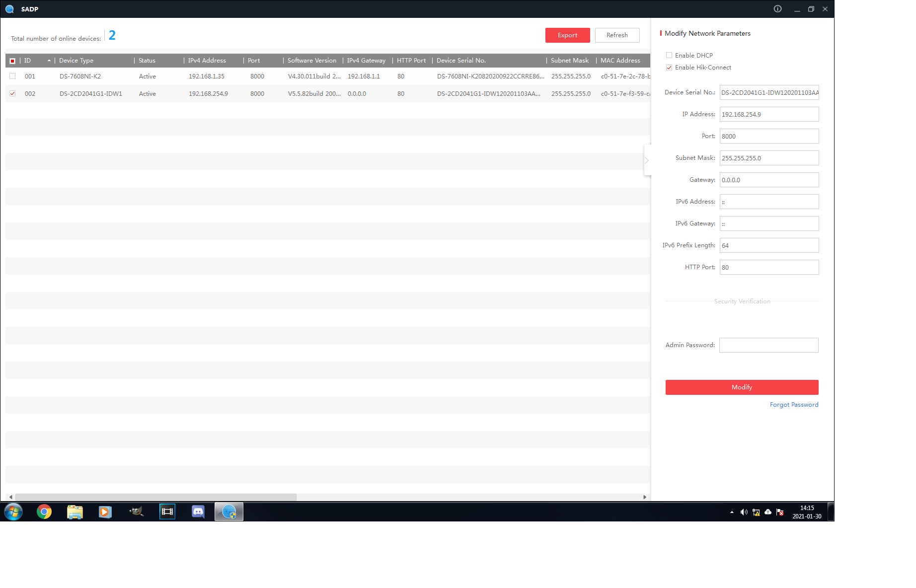
Task: Sort by the Device Serial No. column header
Action: (x=461, y=61)
